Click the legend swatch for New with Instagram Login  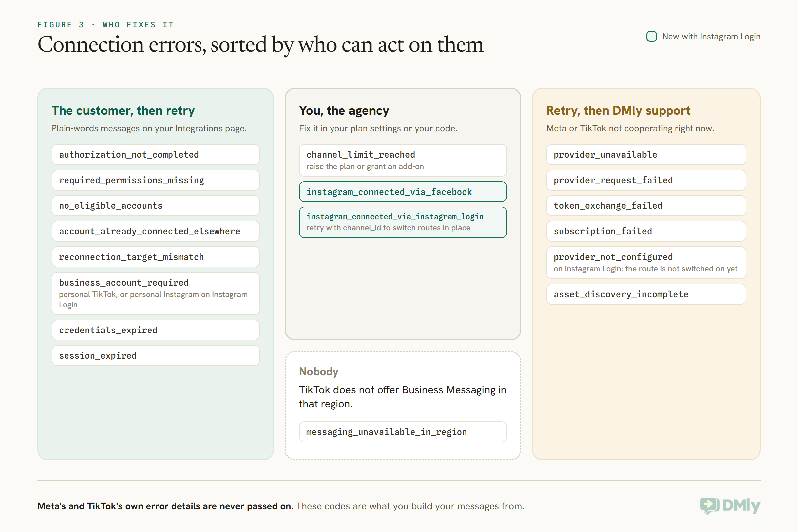click(x=651, y=36)
